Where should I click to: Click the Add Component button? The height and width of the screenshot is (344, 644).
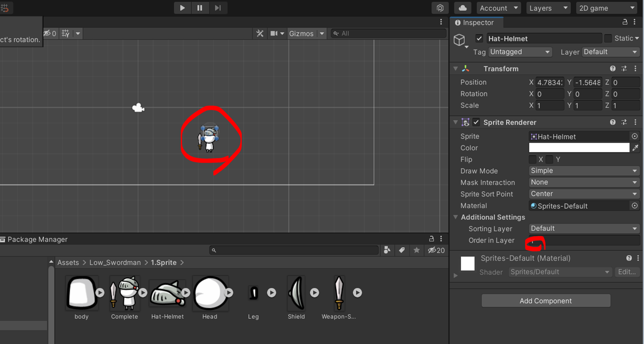546,301
